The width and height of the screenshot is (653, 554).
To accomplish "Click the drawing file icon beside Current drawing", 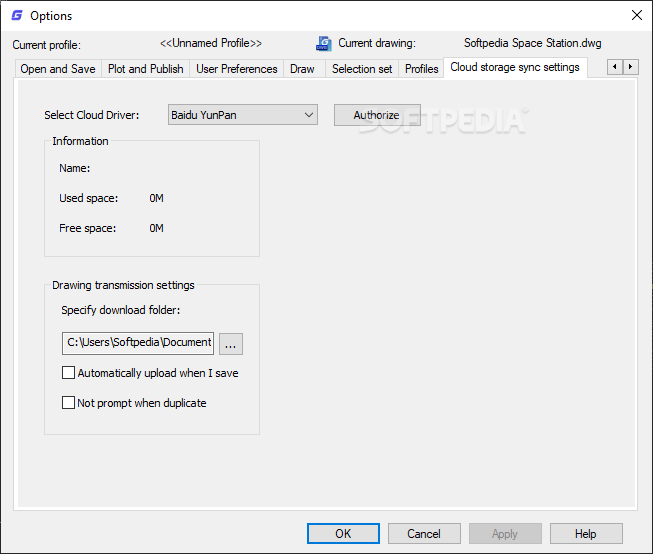I will click(x=324, y=43).
